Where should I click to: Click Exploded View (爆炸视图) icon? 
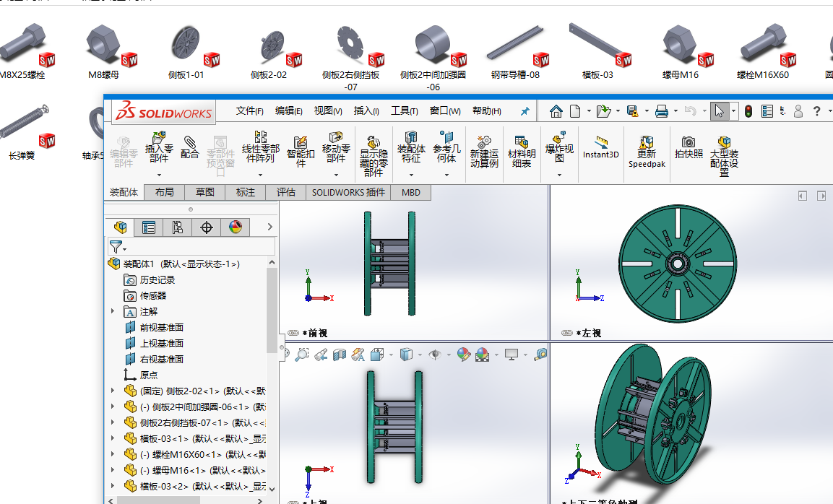pos(559,137)
